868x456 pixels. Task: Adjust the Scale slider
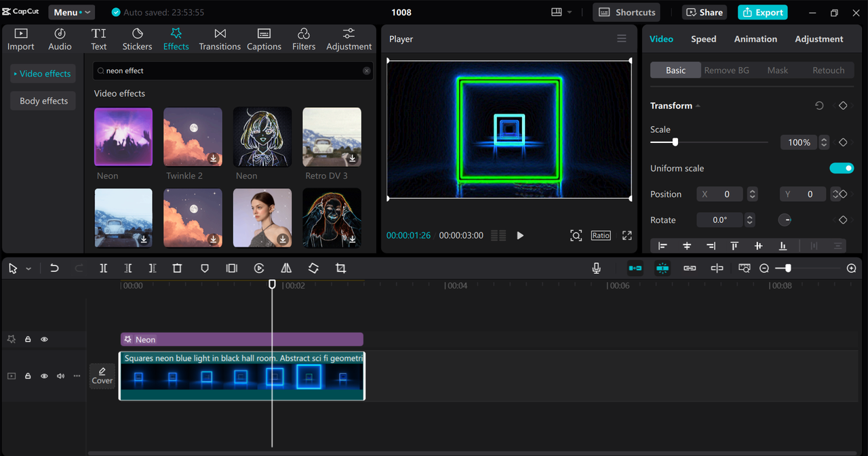pyautogui.click(x=675, y=142)
